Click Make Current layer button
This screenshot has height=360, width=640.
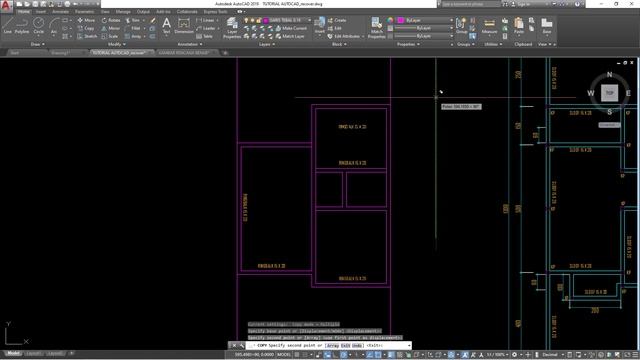click(291, 28)
